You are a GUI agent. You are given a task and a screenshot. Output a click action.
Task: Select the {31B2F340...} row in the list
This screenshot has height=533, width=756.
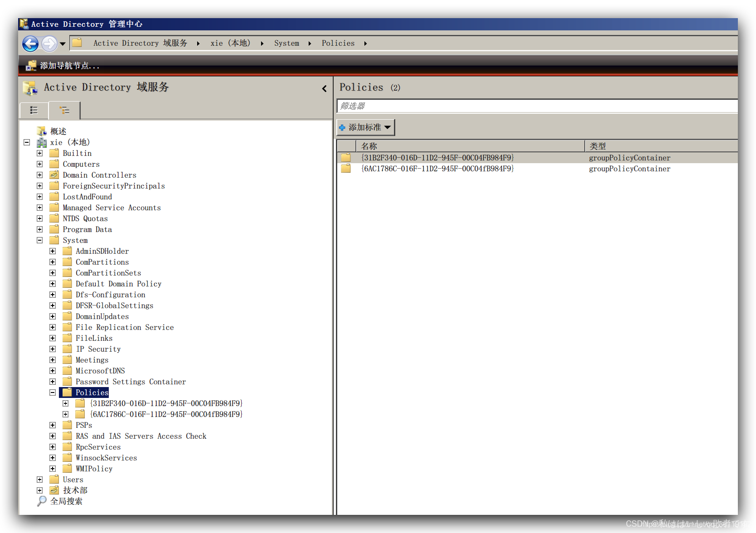tap(538, 158)
